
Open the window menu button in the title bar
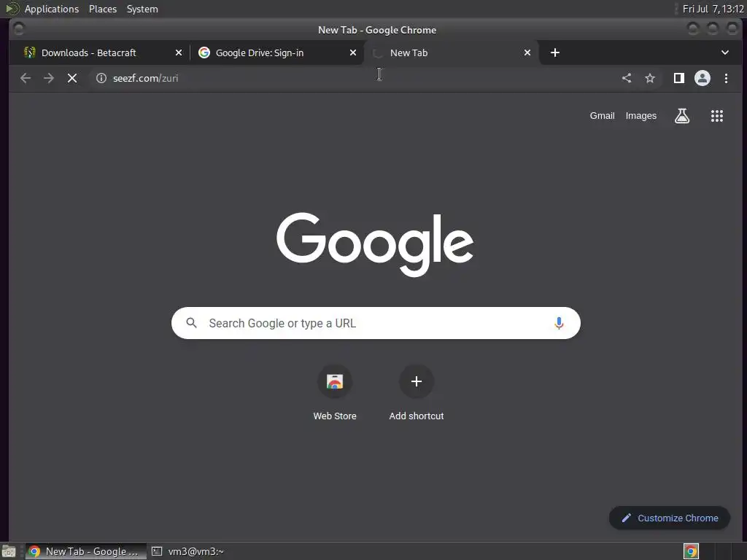pos(18,29)
